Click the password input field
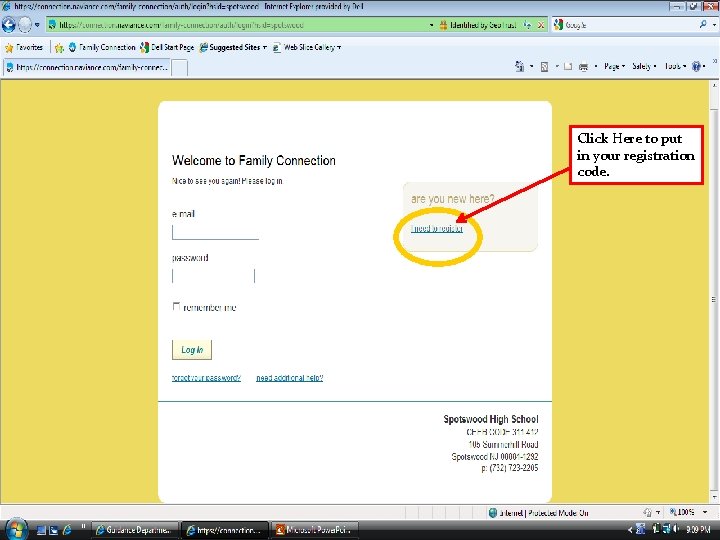 point(214,276)
